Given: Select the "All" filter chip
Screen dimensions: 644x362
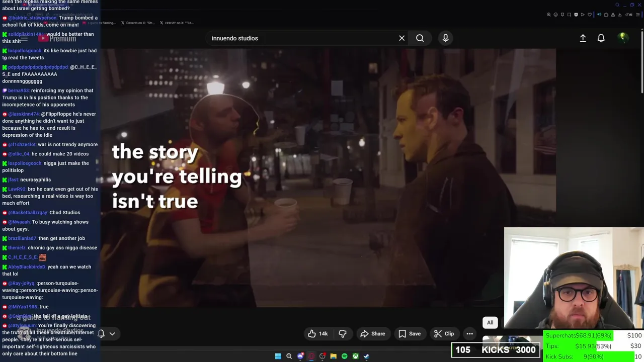Looking at the screenshot, I should [490, 322].
